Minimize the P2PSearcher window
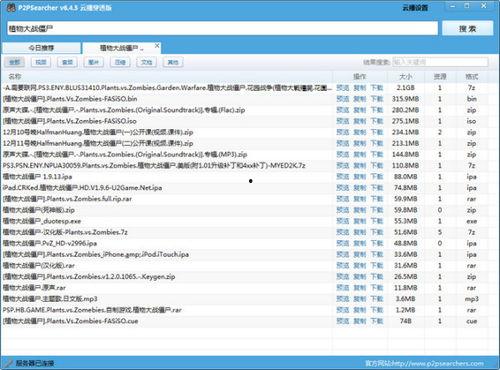 tap(453, 6)
